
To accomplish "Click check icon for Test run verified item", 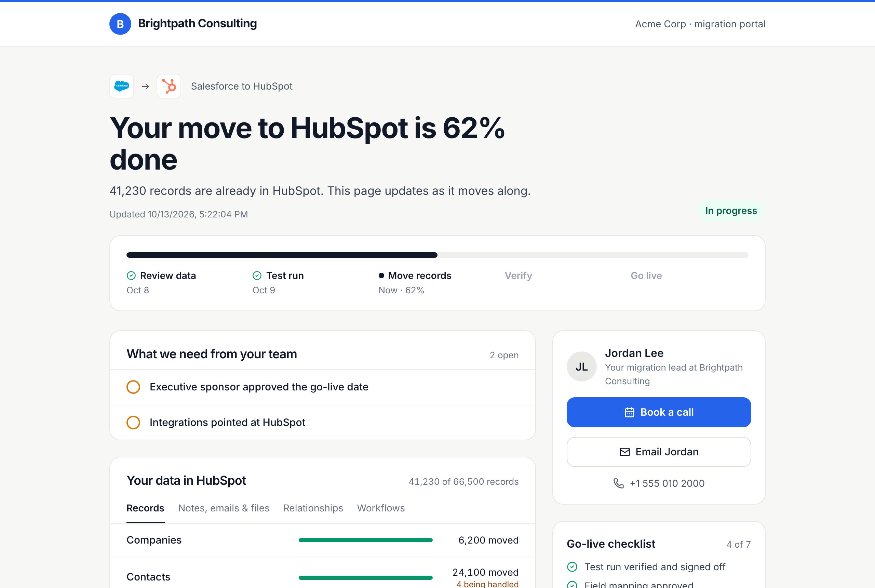I will pyautogui.click(x=572, y=566).
